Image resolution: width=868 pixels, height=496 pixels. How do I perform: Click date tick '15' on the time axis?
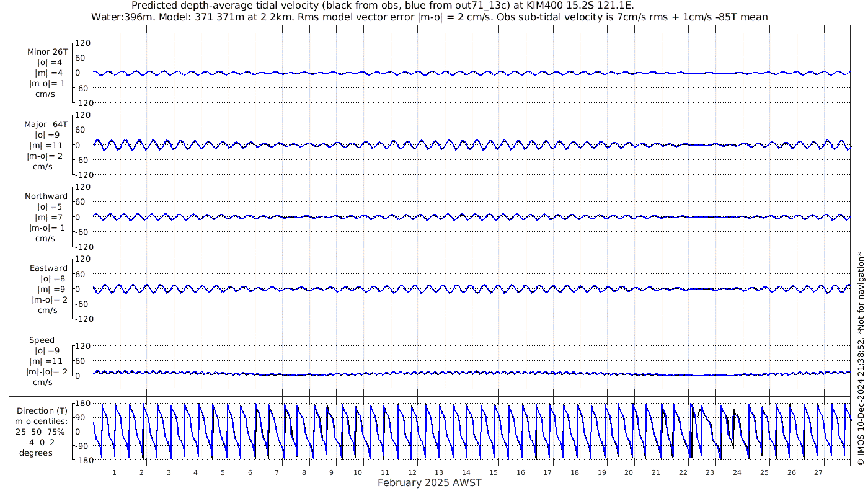click(x=494, y=472)
